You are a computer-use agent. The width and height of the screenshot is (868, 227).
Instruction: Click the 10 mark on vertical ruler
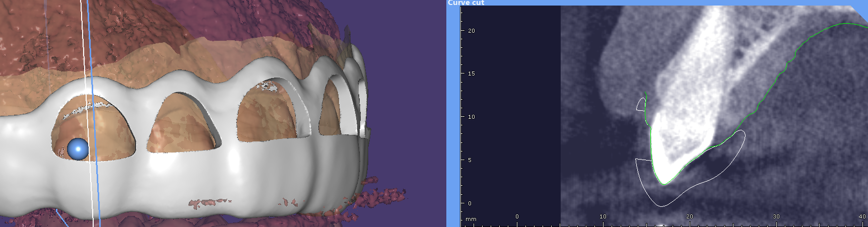(472, 117)
